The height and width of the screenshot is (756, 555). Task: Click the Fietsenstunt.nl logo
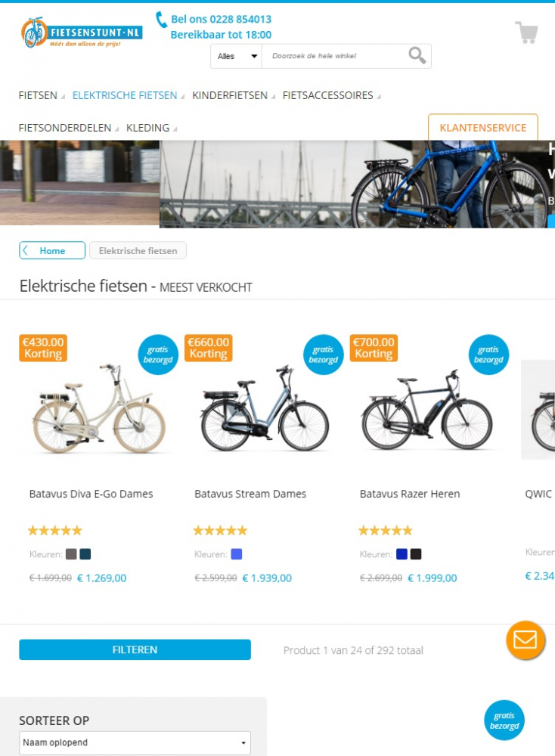[82, 33]
